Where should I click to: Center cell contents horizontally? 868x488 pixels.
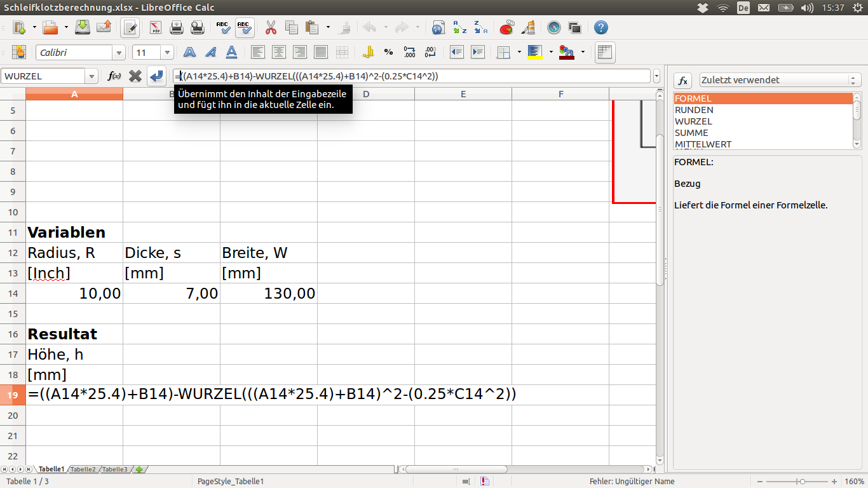(278, 52)
